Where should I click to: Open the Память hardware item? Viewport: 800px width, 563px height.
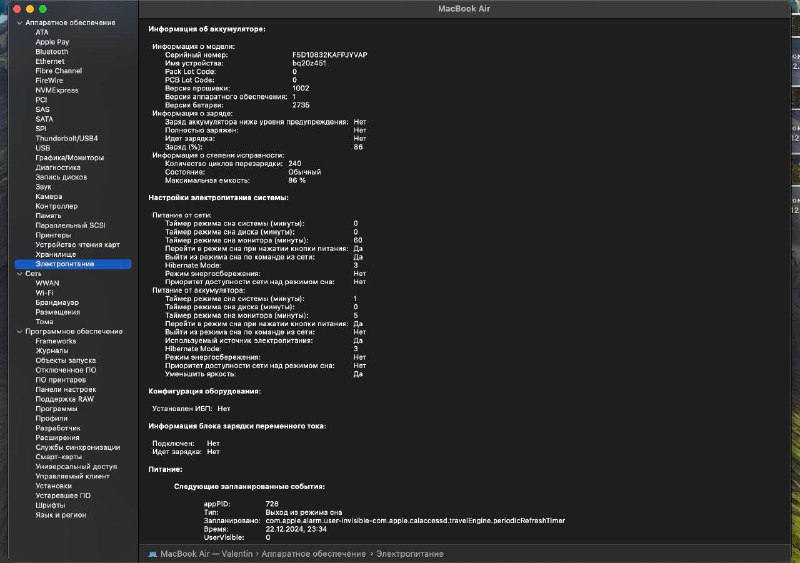[x=50, y=215]
